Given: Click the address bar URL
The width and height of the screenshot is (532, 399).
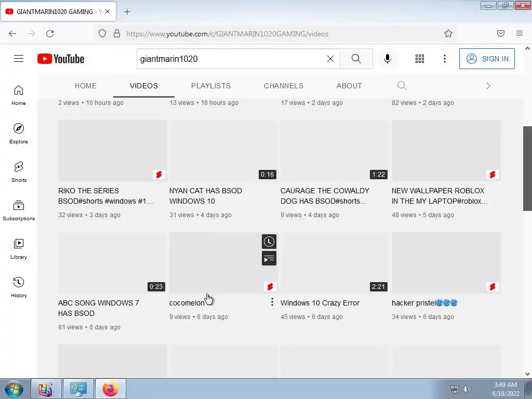Looking at the screenshot, I should click(x=228, y=34).
